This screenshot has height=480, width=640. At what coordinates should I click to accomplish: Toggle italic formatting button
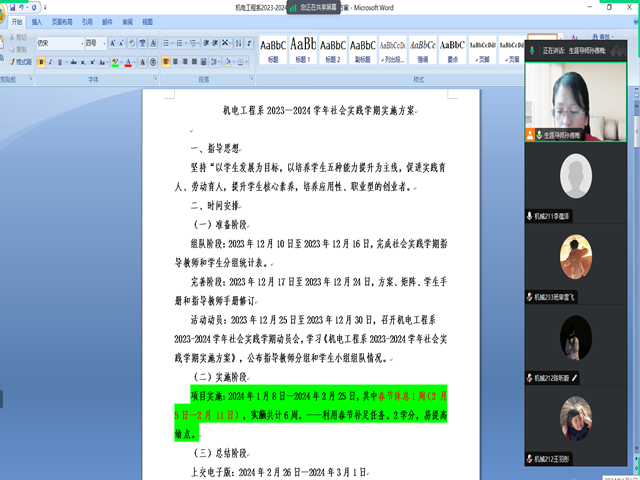pyautogui.click(x=52, y=62)
